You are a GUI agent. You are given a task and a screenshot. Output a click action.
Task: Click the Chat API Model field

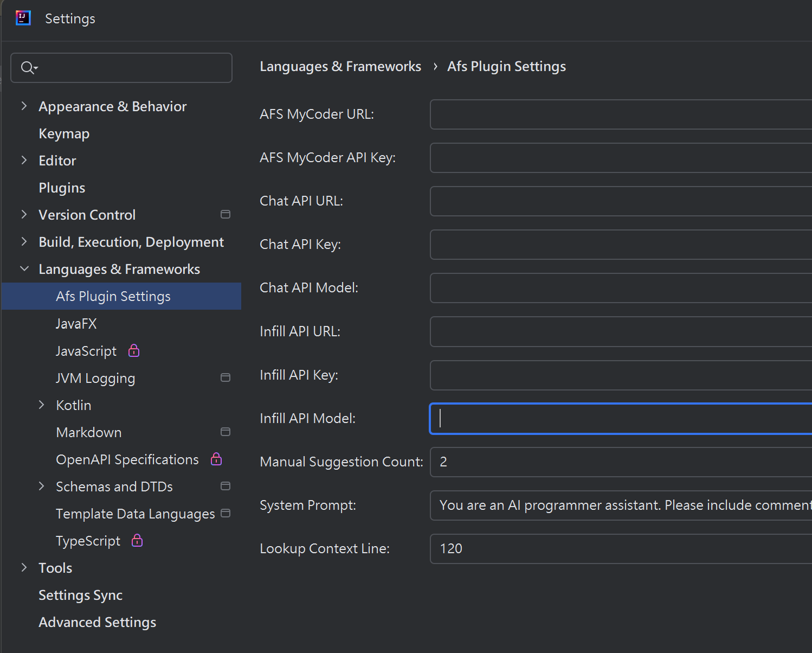coord(621,288)
